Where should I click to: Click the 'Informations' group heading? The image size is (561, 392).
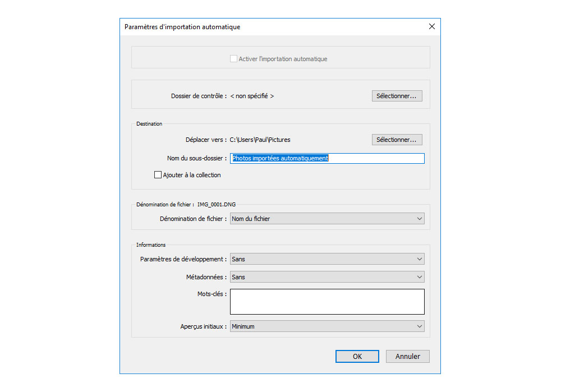(151, 245)
